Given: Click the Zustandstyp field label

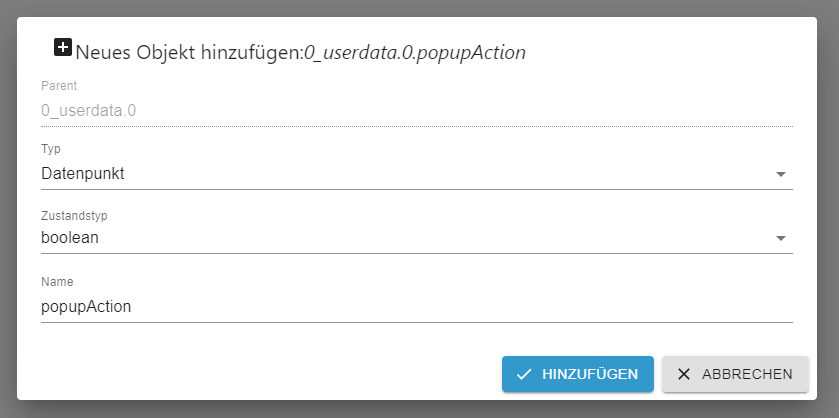Looking at the screenshot, I should [x=73, y=215].
